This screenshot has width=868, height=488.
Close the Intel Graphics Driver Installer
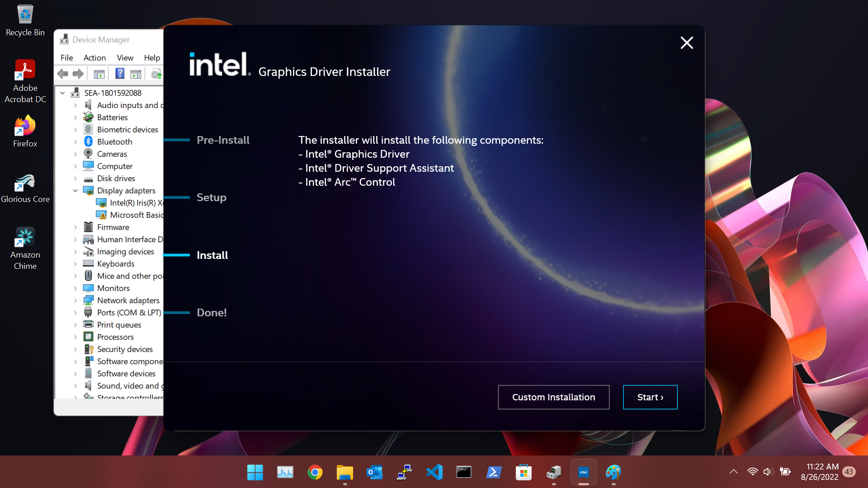coord(687,42)
